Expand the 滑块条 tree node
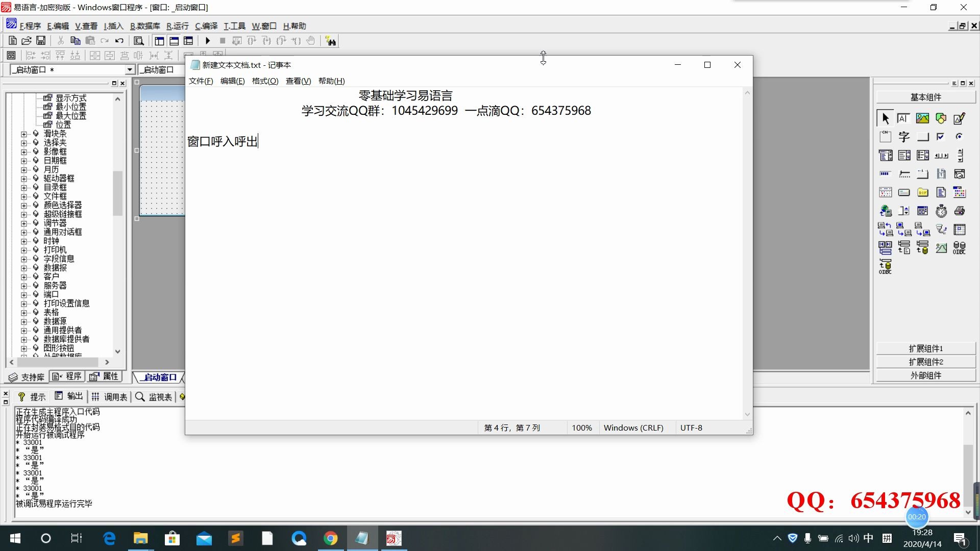The width and height of the screenshot is (980, 551). point(24,134)
